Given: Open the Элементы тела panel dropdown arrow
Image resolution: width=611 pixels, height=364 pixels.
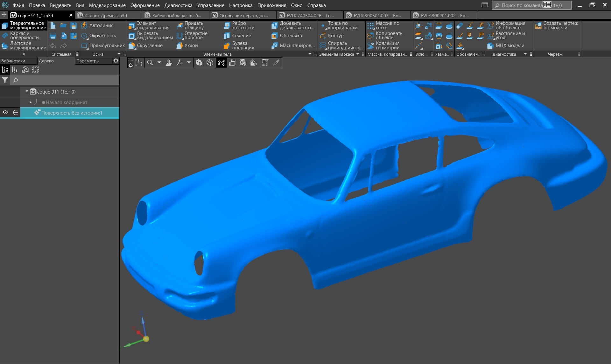Looking at the screenshot, I should pyautogui.click(x=310, y=54).
